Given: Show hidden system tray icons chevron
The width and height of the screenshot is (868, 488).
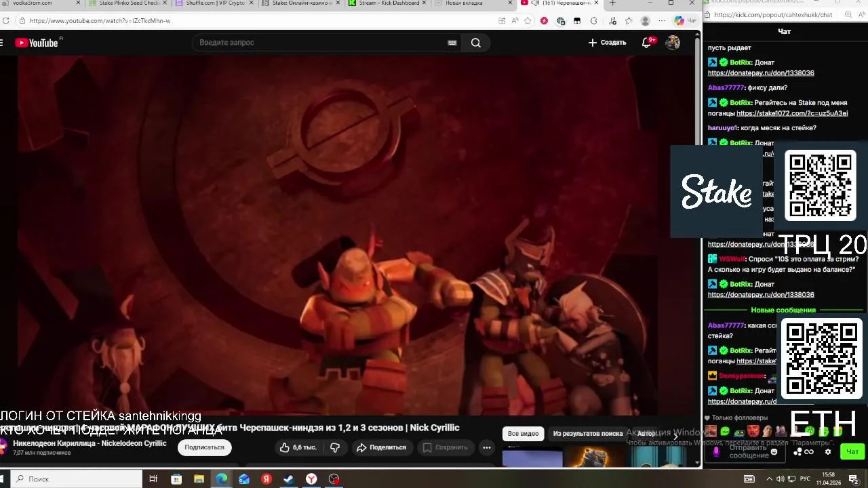Looking at the screenshot, I should pos(769,479).
